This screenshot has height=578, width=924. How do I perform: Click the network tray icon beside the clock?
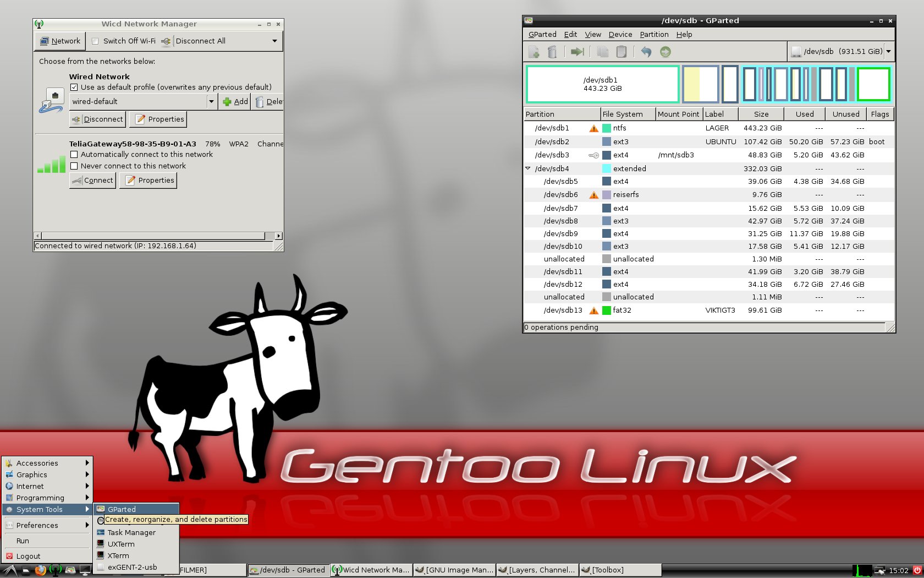tap(880, 570)
